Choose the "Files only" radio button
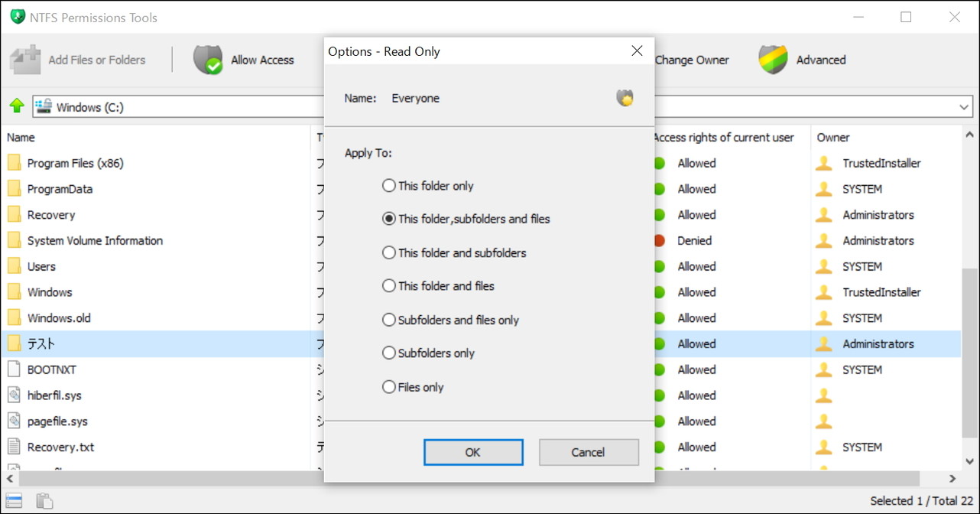 pyautogui.click(x=389, y=387)
